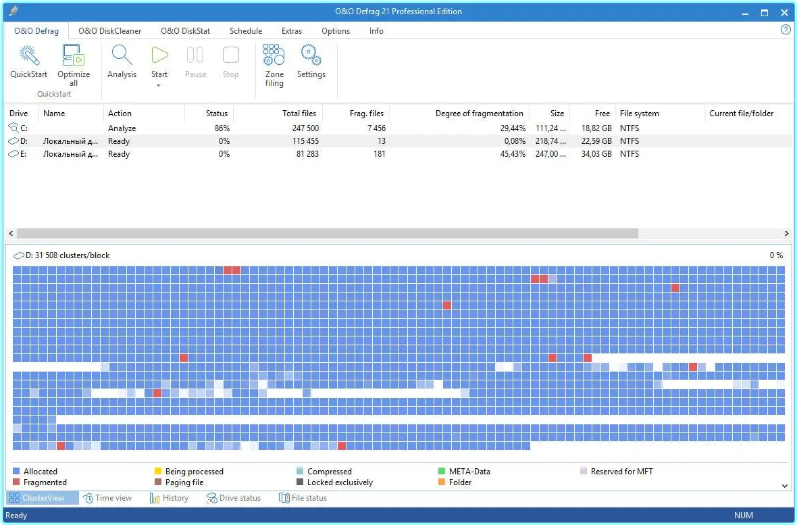
Task: Click the QuickStart wand icon
Action: pyautogui.click(x=28, y=56)
